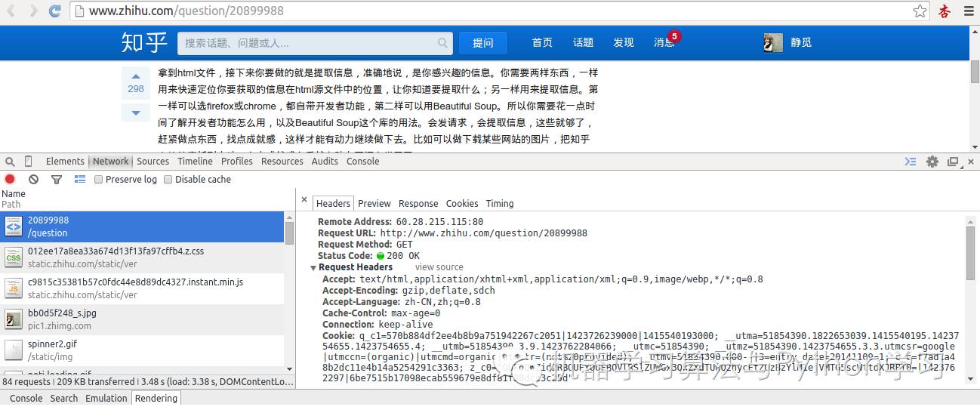
Task: Select c9815c35381b57c0fdc44e8d89dc4327.instant.min.js row
Action: [142, 288]
